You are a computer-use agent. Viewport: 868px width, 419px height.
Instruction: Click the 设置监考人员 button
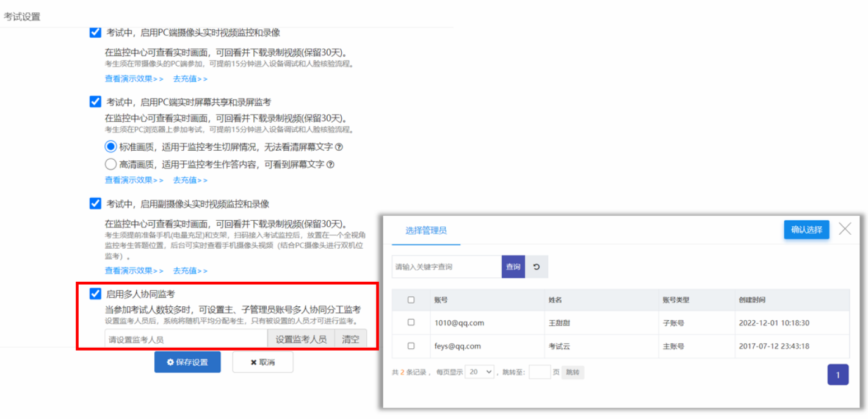click(301, 340)
